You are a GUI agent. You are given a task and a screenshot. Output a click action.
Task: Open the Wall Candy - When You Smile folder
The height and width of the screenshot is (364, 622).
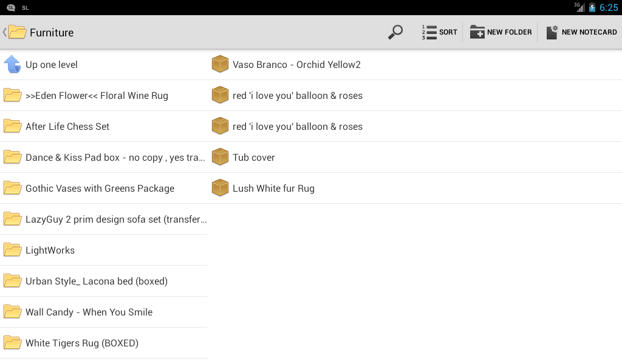point(89,312)
